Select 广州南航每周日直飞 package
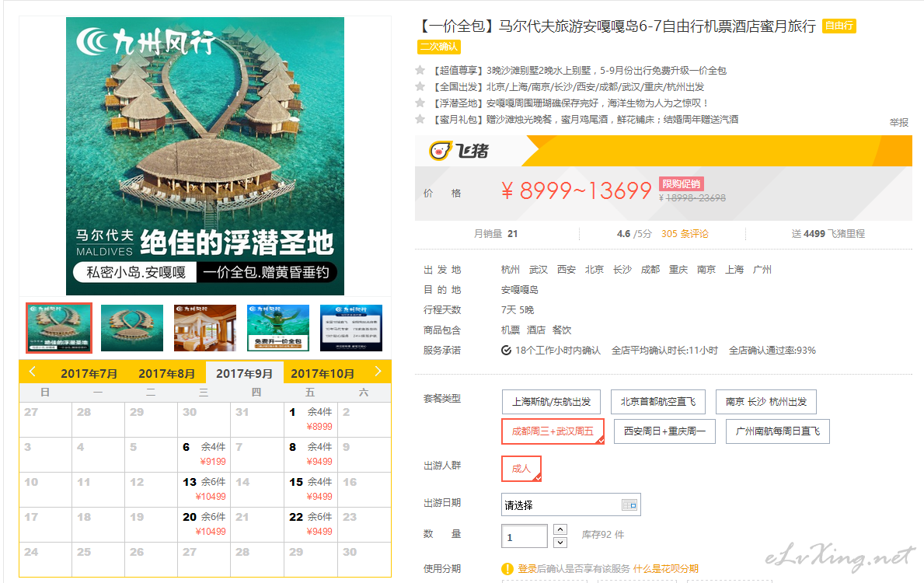Viewport: 924px width, 583px height. point(777,431)
